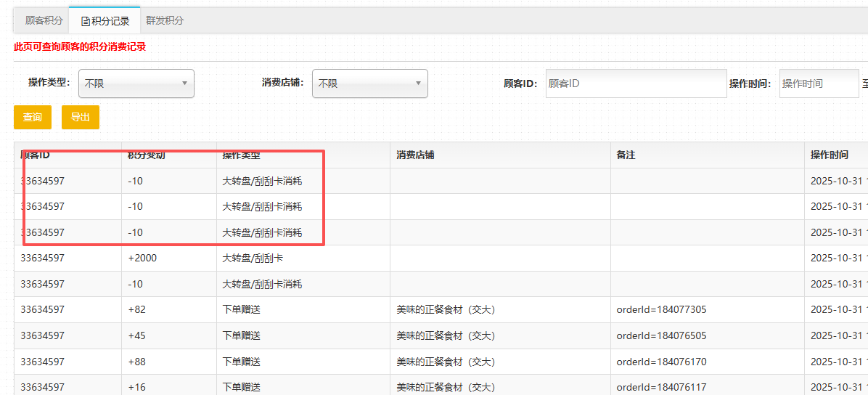Open the 顾客积分 tab
Screen dimensions: 868x395
[44, 21]
